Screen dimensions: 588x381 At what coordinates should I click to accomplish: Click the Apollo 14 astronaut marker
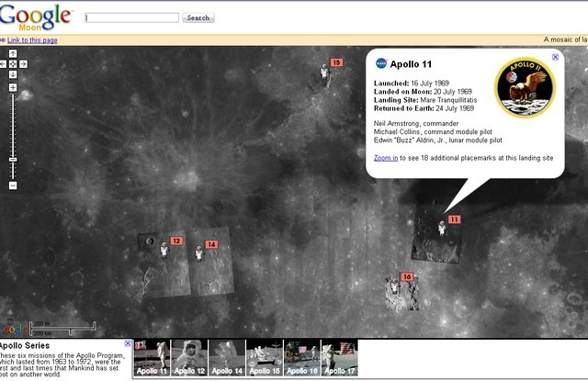pyautogui.click(x=199, y=253)
